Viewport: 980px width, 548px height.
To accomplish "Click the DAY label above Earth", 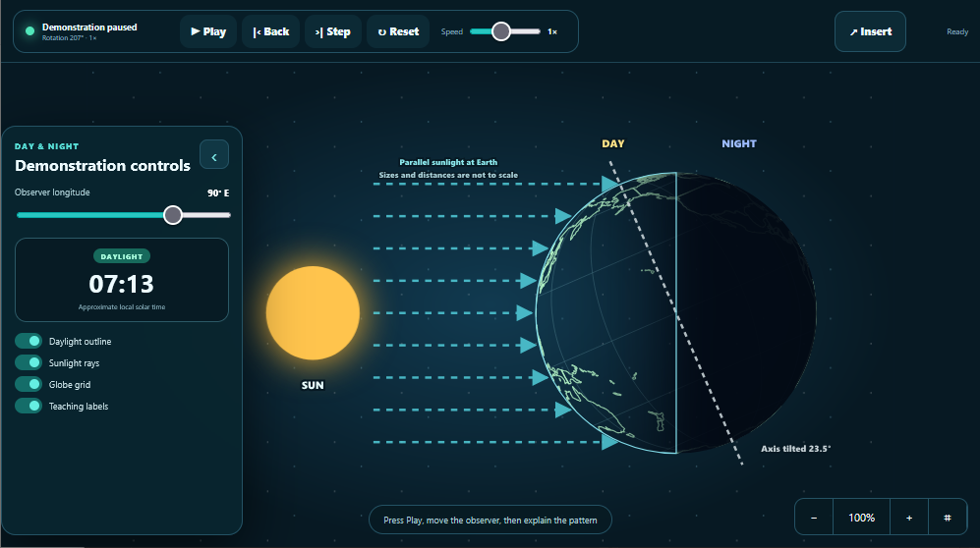I will pyautogui.click(x=612, y=143).
